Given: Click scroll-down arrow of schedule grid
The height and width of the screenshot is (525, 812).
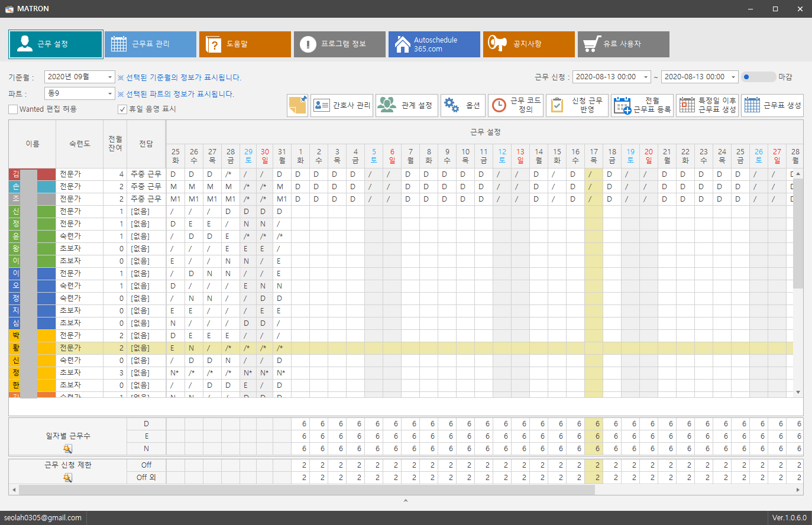Looking at the screenshot, I should [798, 392].
